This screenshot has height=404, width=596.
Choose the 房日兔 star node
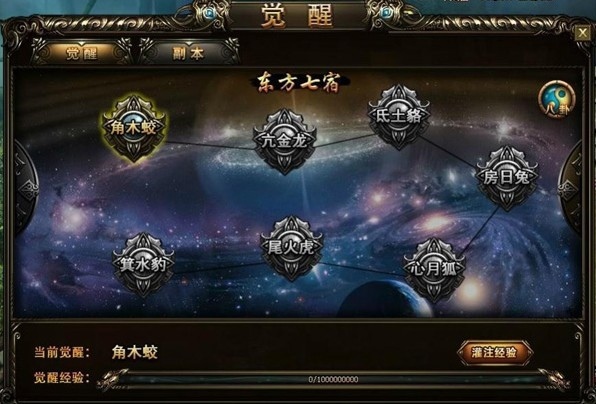(507, 177)
